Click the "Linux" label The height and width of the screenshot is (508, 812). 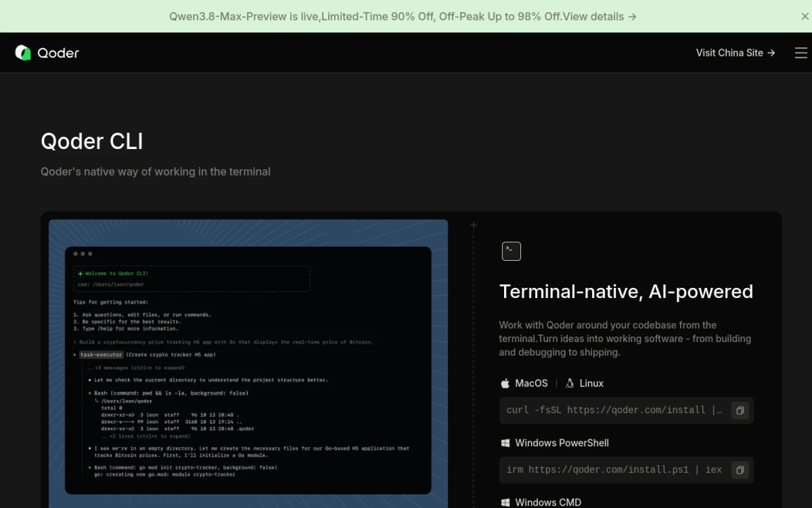tap(592, 383)
